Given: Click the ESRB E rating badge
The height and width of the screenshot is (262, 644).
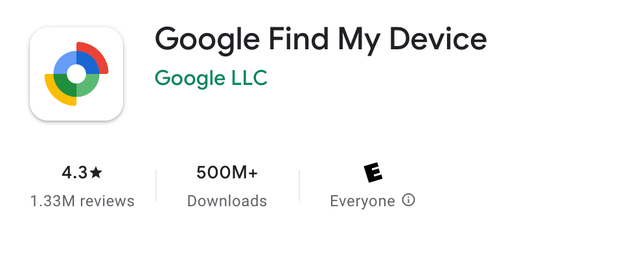Looking at the screenshot, I should tap(373, 173).
